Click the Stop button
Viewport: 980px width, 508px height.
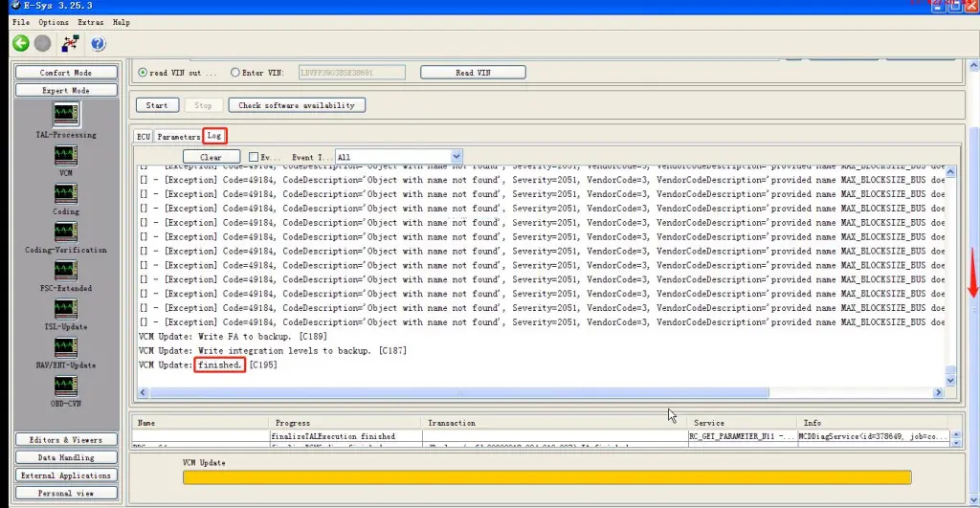click(203, 105)
